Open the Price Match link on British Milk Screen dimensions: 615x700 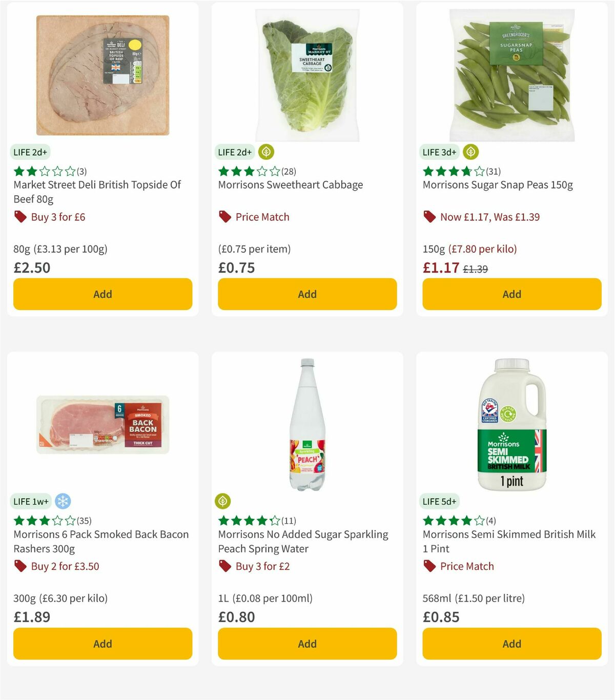[467, 566]
